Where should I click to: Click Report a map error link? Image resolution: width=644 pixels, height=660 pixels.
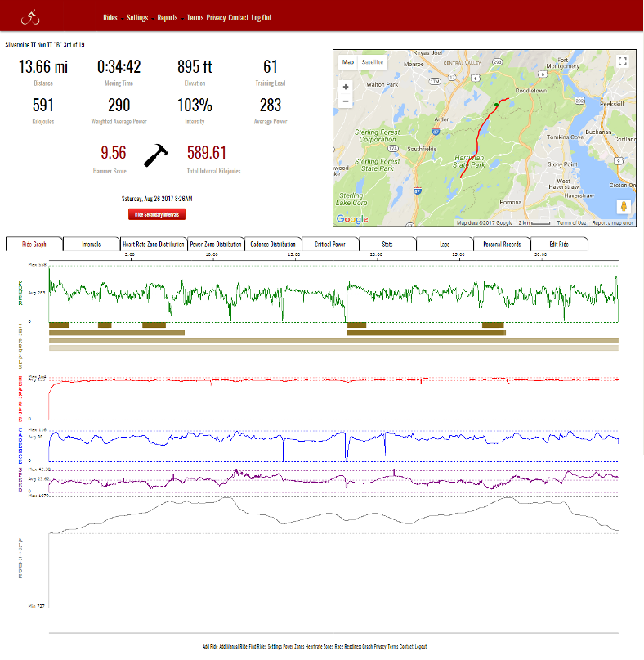pyautogui.click(x=613, y=222)
